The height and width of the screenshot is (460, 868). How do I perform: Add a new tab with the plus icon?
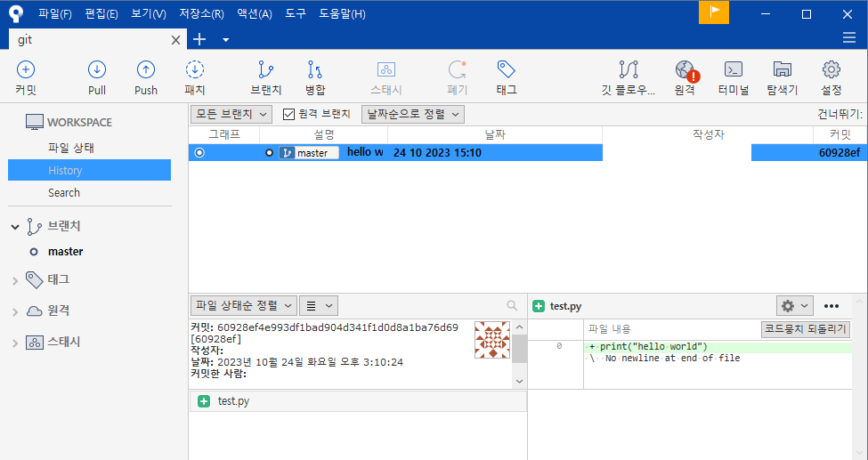[x=199, y=39]
